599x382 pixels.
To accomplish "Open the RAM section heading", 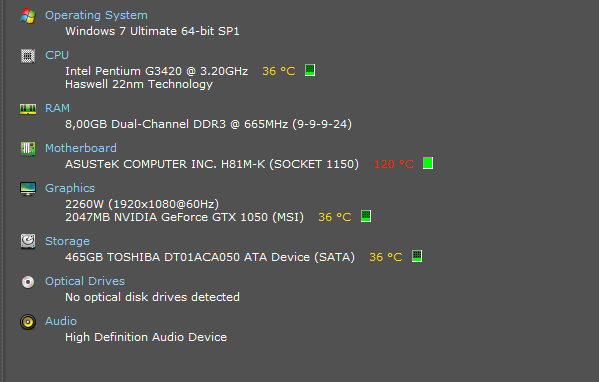I will click(57, 108).
